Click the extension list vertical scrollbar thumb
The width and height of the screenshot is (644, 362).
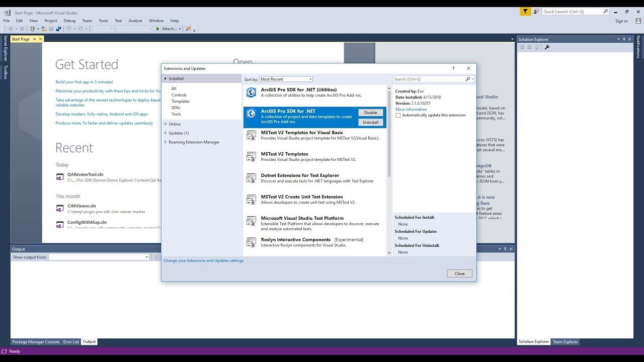[x=389, y=133]
